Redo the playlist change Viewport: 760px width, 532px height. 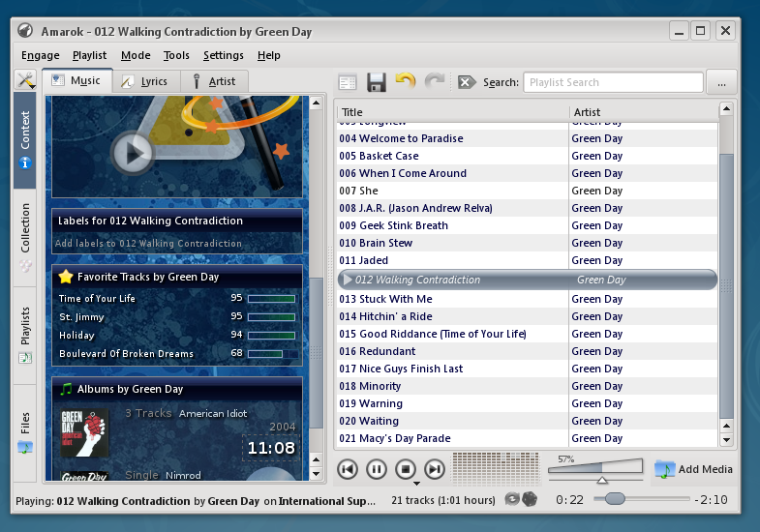point(435,81)
